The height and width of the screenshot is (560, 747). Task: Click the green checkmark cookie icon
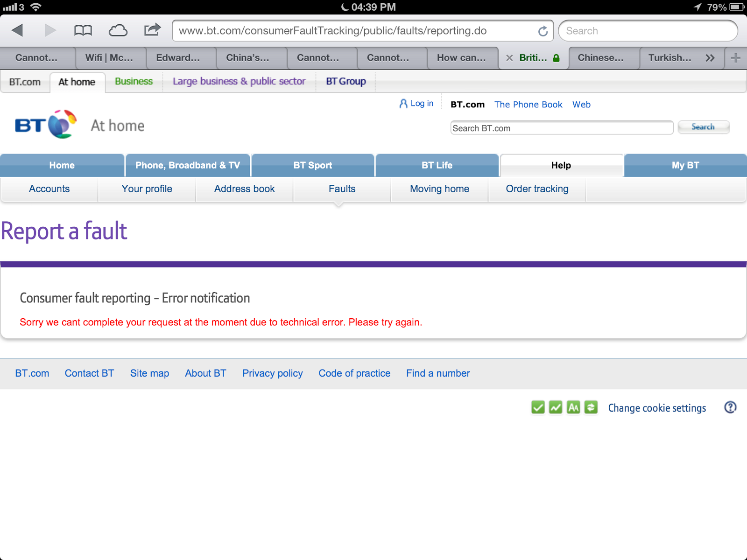tap(538, 407)
